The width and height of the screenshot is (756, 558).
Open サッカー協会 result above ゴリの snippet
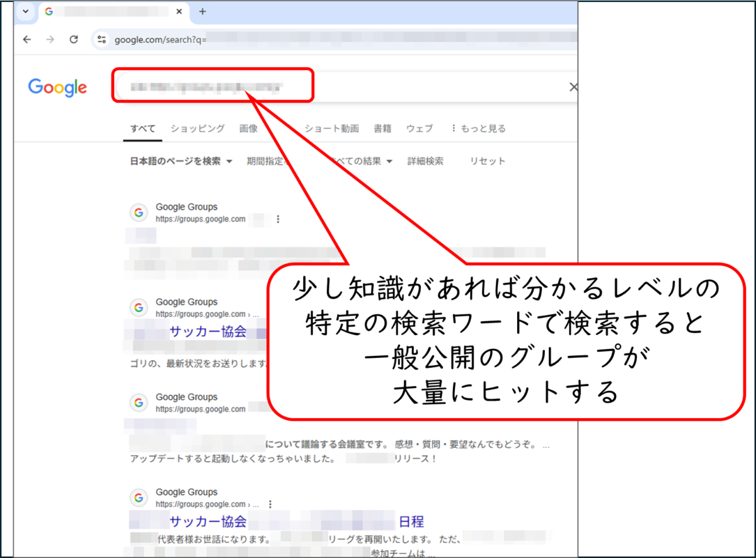(208, 331)
